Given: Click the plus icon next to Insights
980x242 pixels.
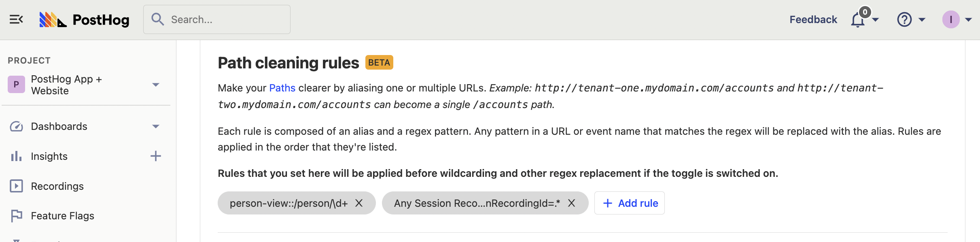Looking at the screenshot, I should (x=156, y=156).
